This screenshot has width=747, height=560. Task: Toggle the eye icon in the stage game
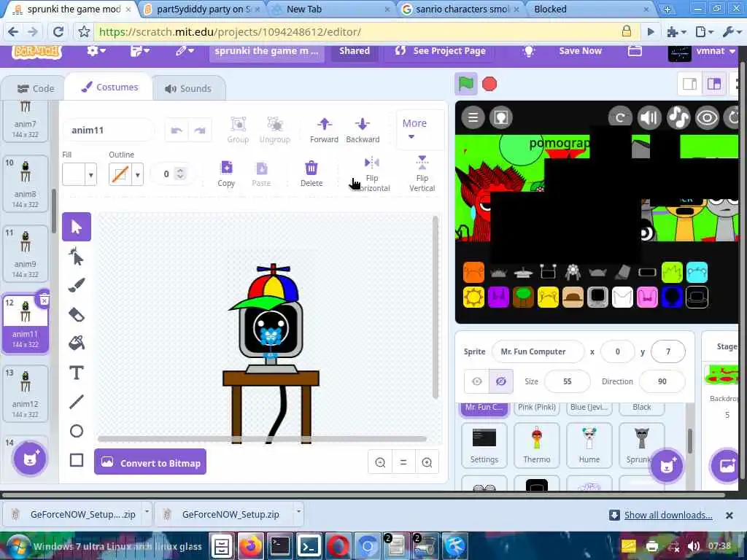706,117
